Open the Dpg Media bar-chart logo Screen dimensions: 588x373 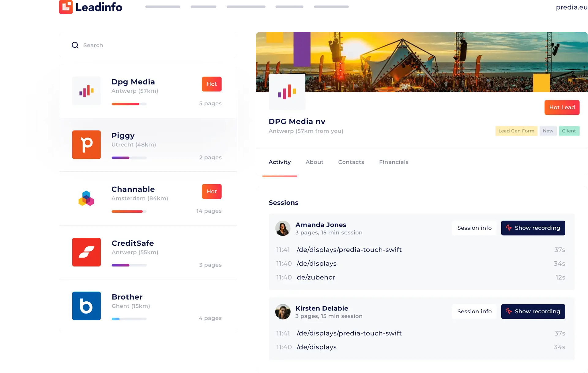(x=86, y=91)
